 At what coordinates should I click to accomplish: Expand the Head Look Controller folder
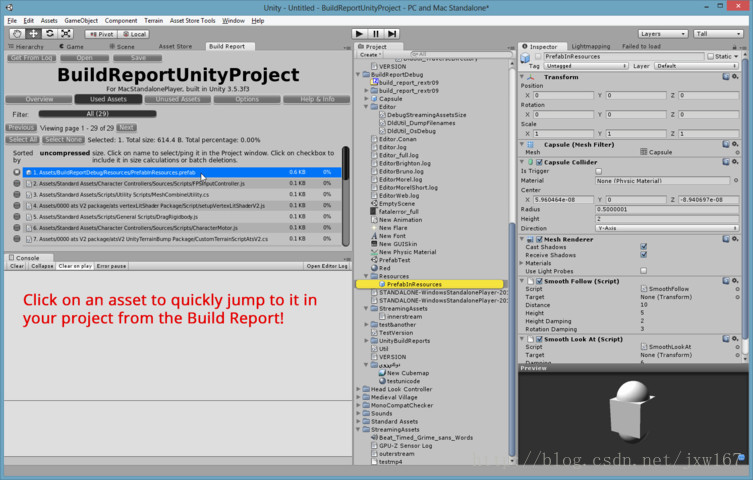pyautogui.click(x=358, y=389)
